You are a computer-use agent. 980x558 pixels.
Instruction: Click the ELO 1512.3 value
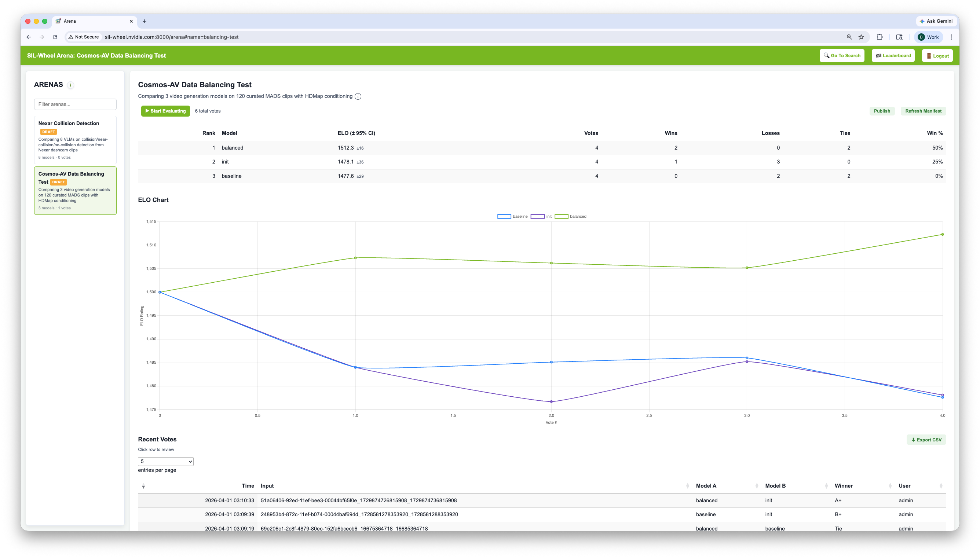coord(345,148)
